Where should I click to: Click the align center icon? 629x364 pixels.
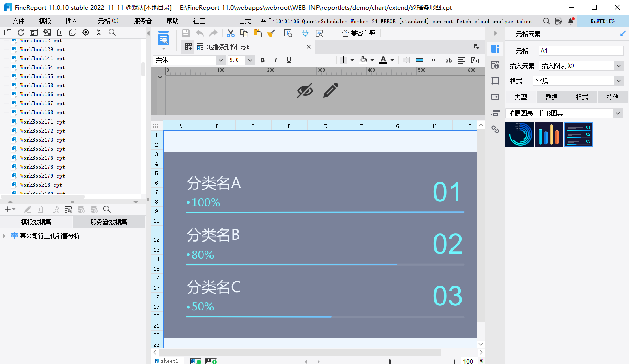tap(316, 60)
